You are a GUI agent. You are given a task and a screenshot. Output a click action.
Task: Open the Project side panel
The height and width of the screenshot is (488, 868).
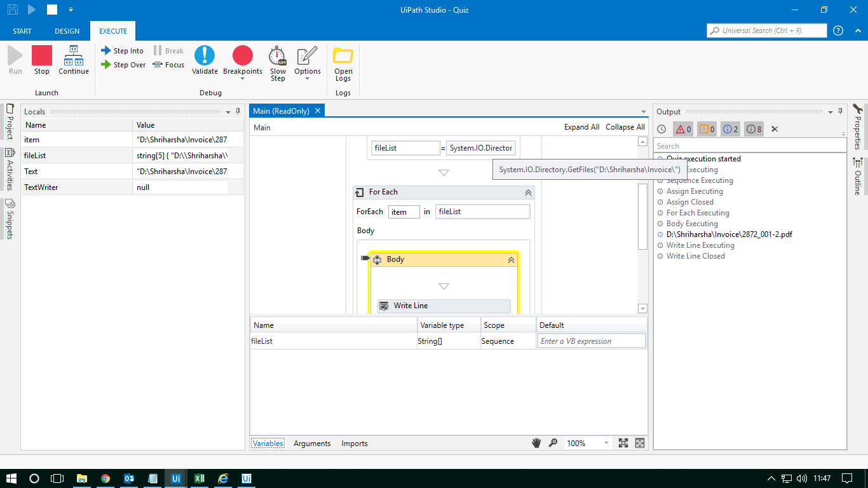(x=10, y=122)
